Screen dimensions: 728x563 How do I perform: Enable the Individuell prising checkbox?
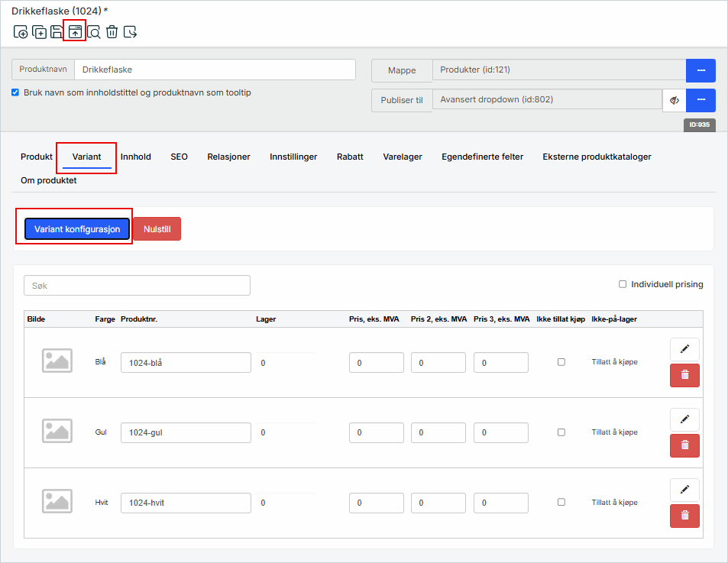click(x=623, y=284)
